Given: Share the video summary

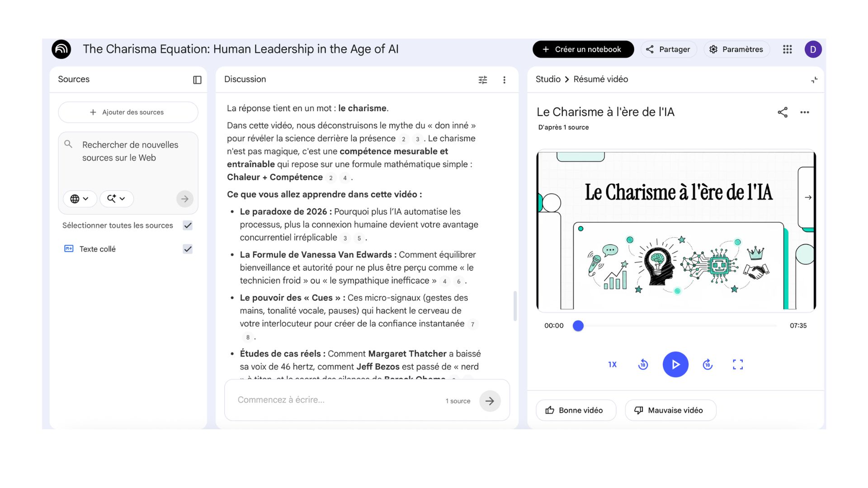Looking at the screenshot, I should pos(783,112).
